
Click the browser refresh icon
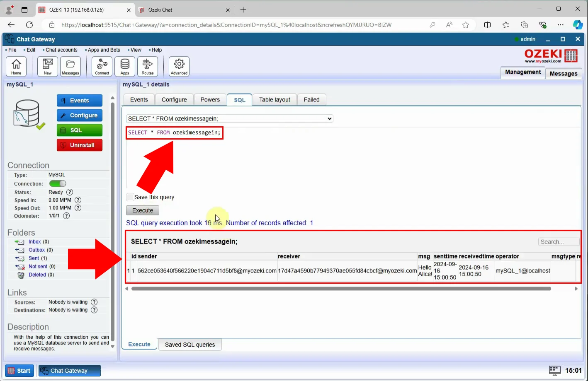click(29, 25)
